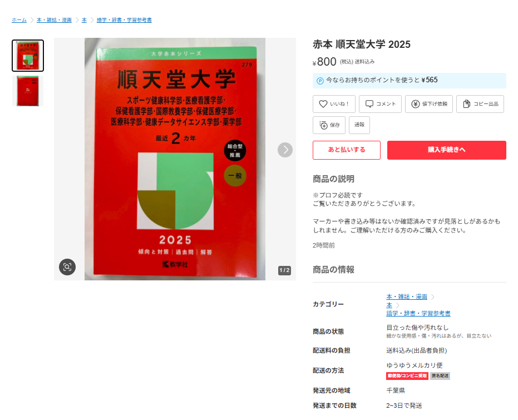Screen dimensions: 518x420
Task: Go to ホーム breadcrumb link
Action: pyautogui.click(x=19, y=20)
